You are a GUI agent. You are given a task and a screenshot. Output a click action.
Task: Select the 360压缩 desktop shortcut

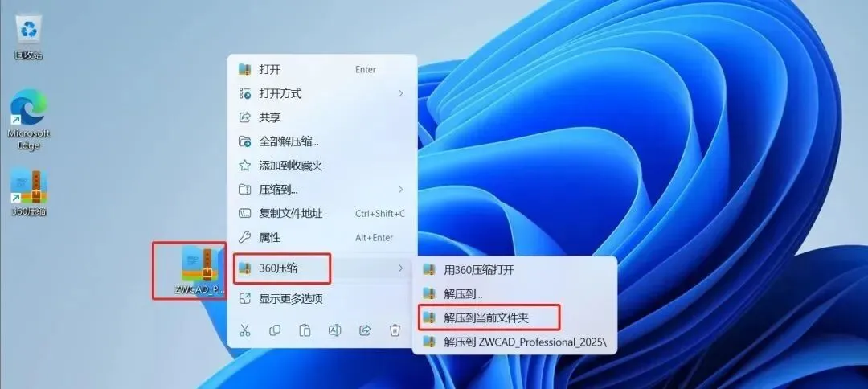pos(28,191)
